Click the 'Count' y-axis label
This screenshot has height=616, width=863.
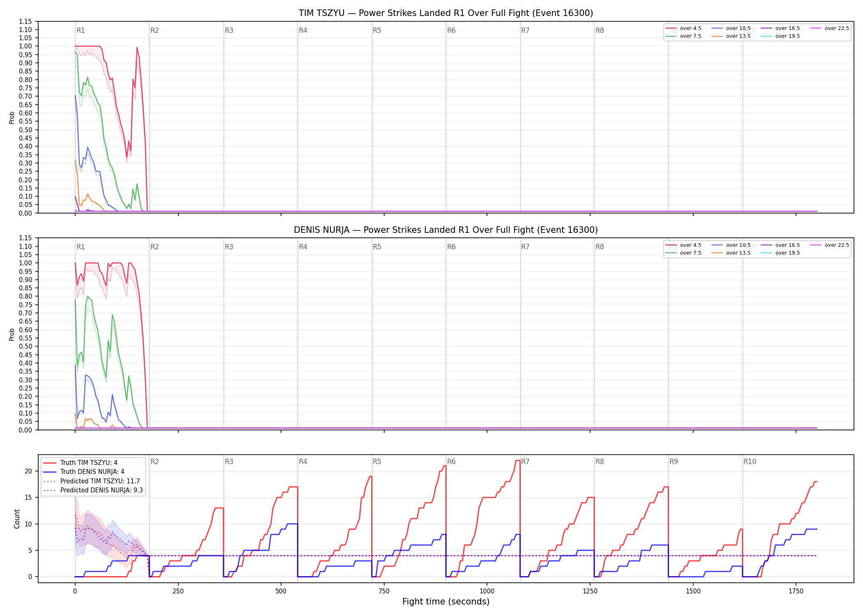pos(17,519)
